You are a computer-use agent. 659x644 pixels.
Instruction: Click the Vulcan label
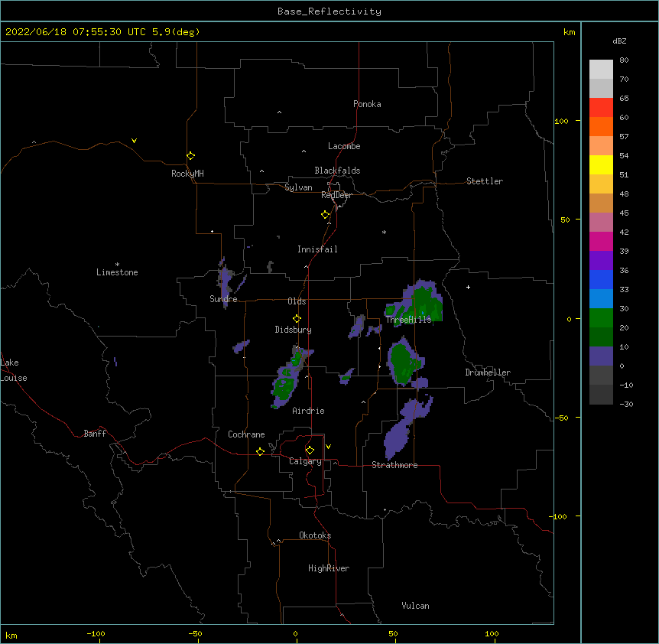[415, 606]
